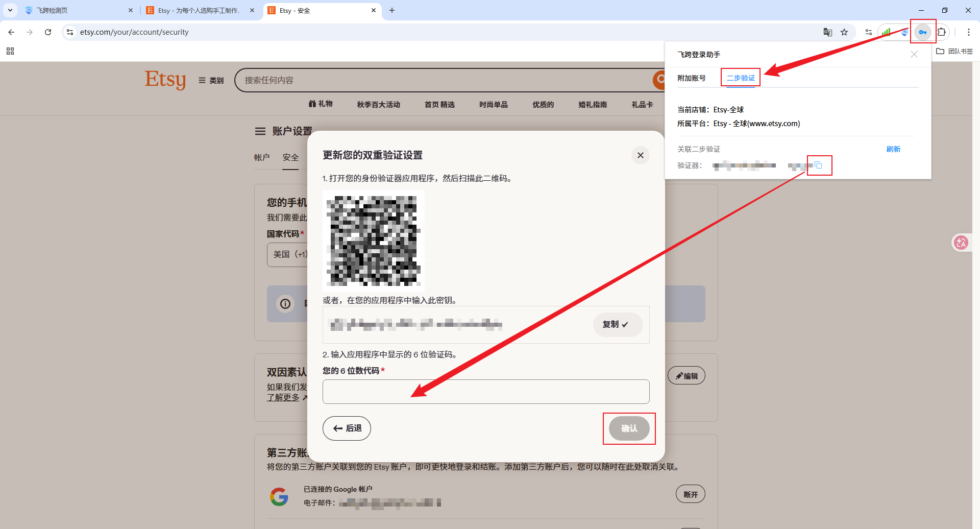Open the 礼物 navigation item
The width and height of the screenshot is (980, 529).
tap(321, 104)
